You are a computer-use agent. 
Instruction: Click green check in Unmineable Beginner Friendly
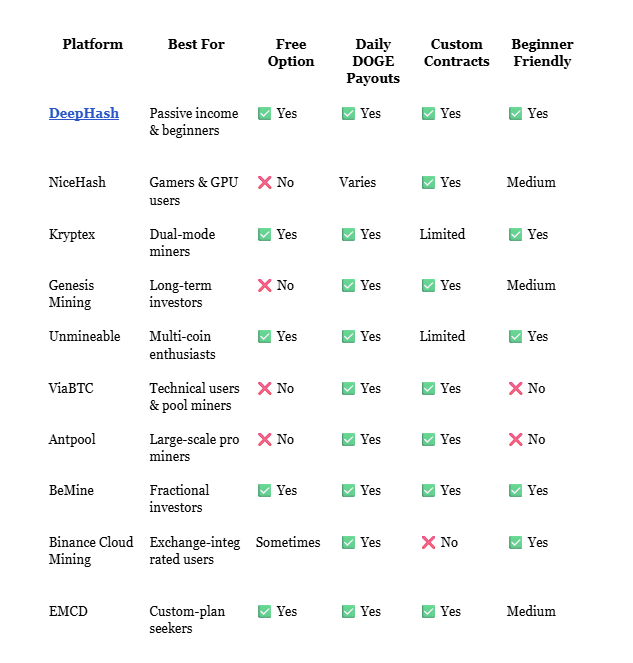click(x=516, y=337)
